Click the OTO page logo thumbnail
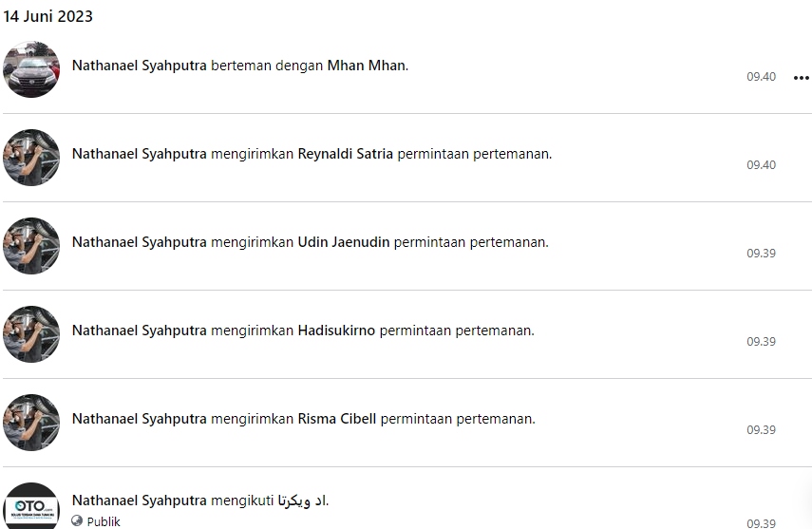 point(31,507)
